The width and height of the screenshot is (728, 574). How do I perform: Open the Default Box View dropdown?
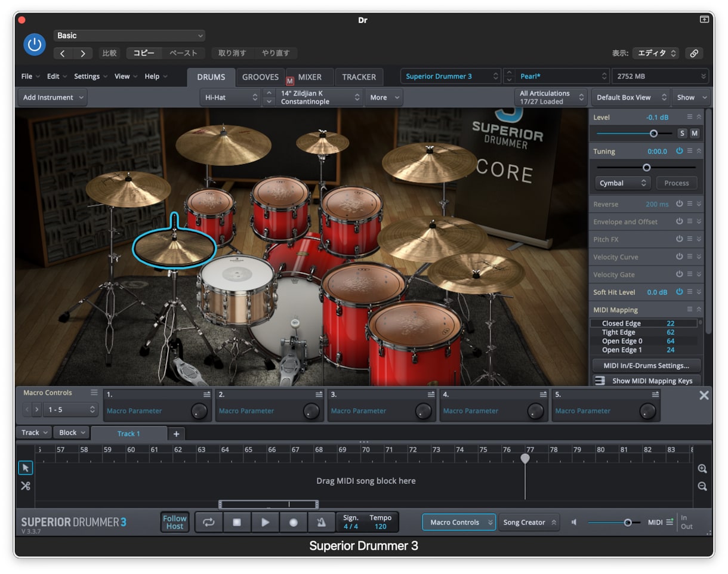click(631, 97)
